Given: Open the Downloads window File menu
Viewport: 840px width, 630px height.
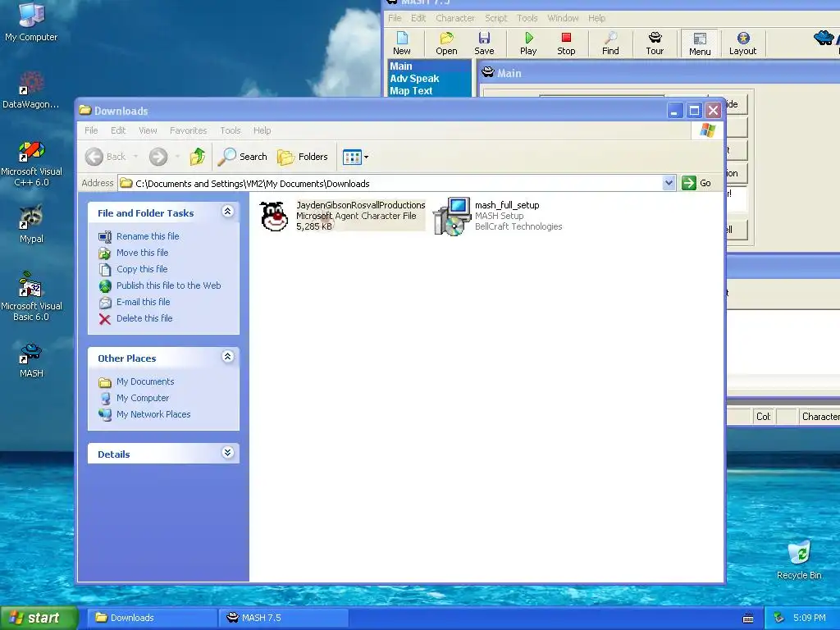Looking at the screenshot, I should 91,130.
